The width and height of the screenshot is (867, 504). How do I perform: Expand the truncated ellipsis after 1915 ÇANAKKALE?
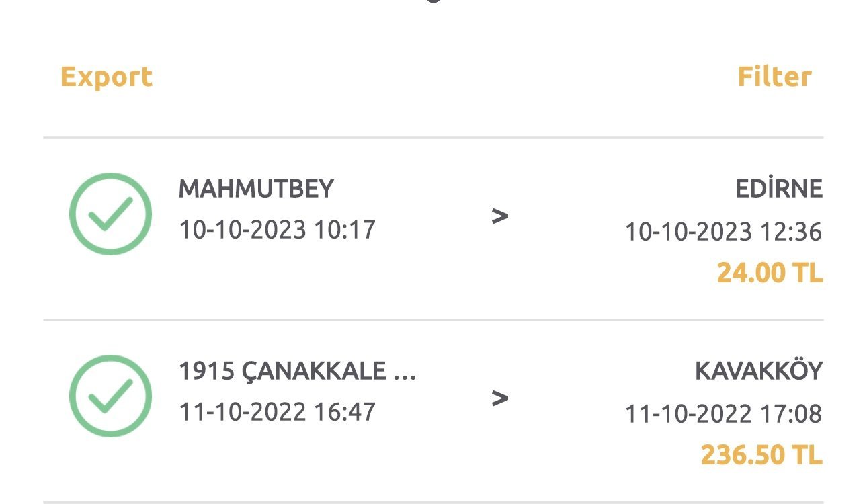pyautogui.click(x=405, y=372)
